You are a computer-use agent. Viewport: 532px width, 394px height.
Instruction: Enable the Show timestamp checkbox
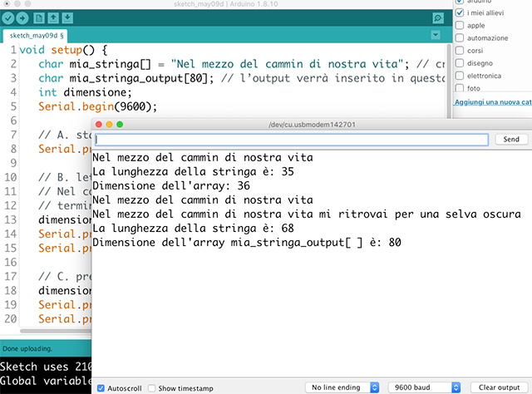(151, 388)
